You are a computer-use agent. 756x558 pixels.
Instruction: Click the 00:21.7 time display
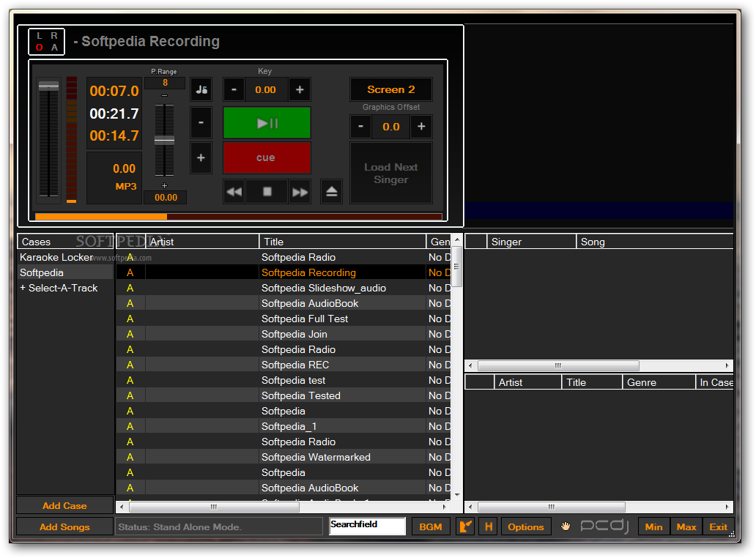[114, 114]
